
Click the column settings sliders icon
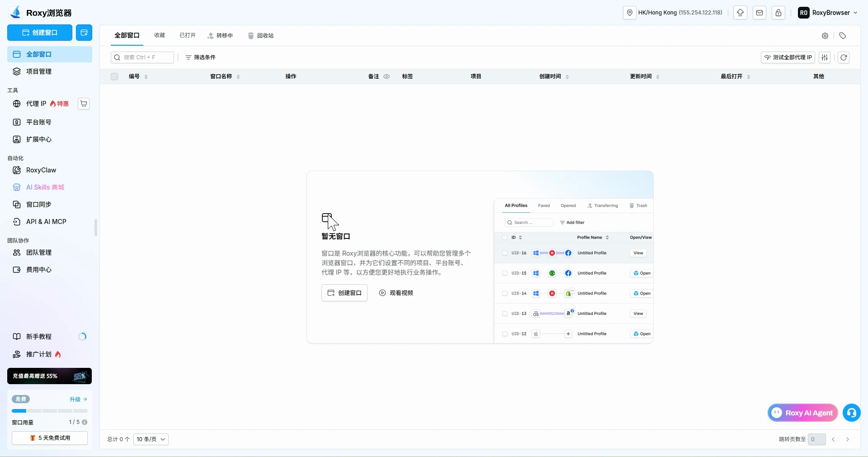[x=825, y=57]
